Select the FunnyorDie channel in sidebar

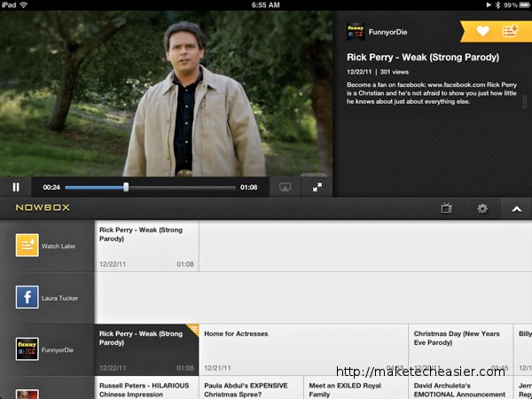coord(27,349)
